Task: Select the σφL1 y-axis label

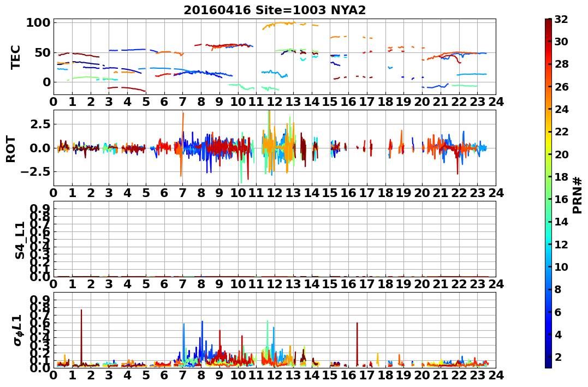Action: pyautogui.click(x=17, y=331)
